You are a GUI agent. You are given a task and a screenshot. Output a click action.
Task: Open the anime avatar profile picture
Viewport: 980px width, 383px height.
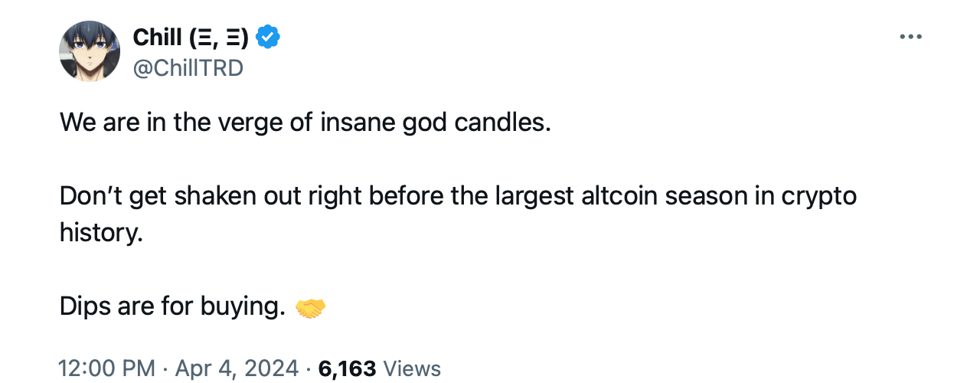pyautogui.click(x=90, y=51)
